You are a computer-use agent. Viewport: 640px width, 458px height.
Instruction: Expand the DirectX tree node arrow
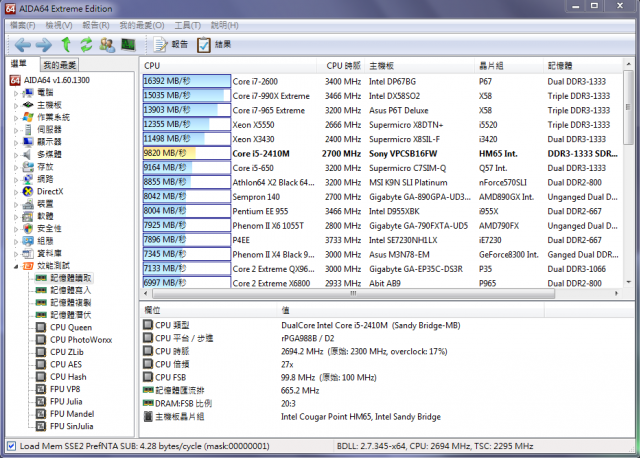[x=16, y=192]
